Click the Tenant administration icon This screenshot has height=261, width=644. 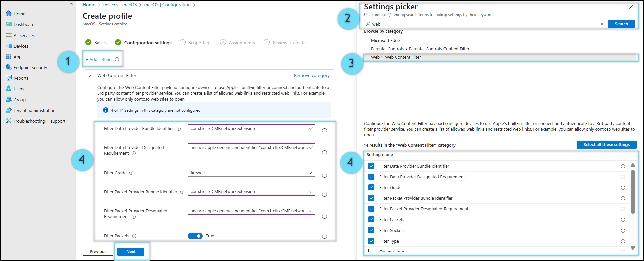(x=9, y=110)
